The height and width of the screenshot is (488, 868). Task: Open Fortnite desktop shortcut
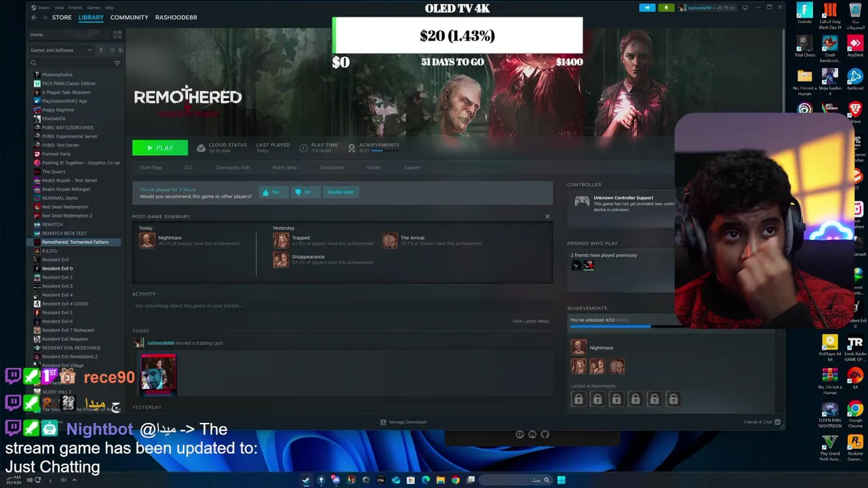[x=804, y=13]
